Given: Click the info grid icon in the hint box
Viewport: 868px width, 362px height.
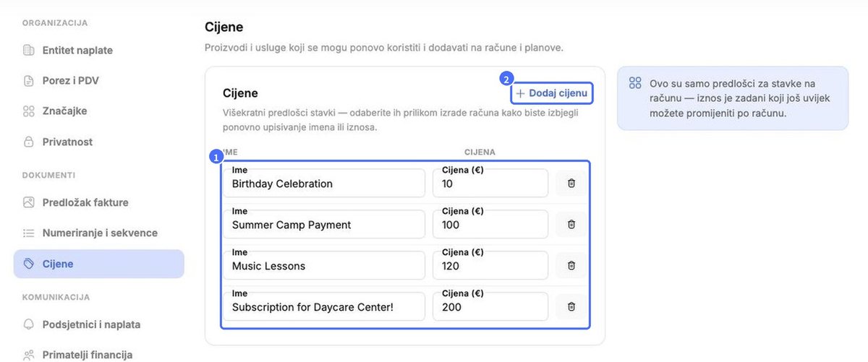Looking at the screenshot, I should click(x=635, y=83).
